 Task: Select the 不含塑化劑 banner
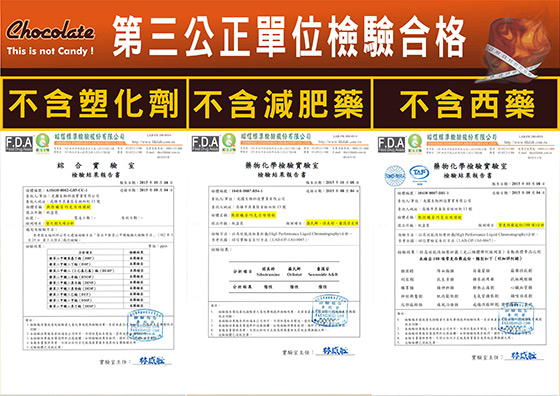tap(94, 104)
